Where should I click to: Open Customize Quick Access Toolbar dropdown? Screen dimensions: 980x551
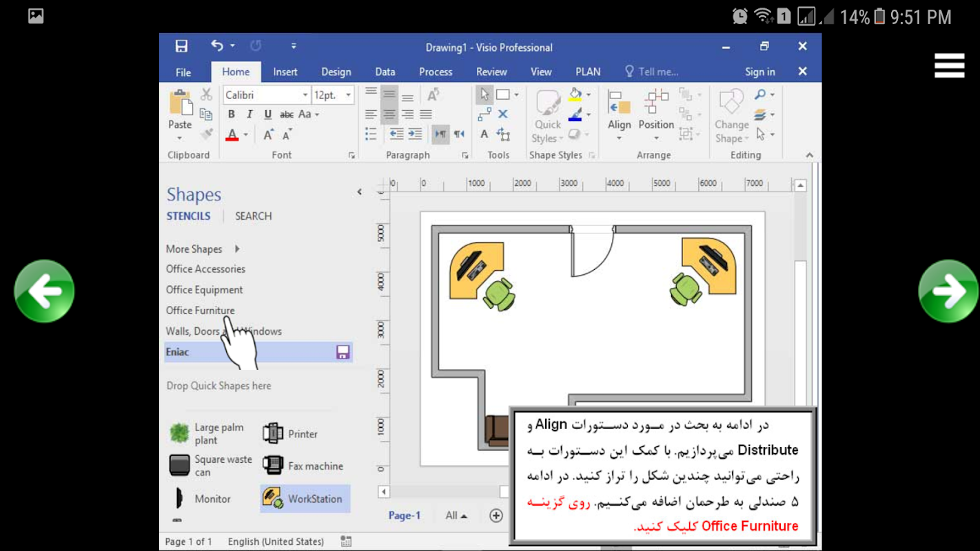[x=294, y=46]
